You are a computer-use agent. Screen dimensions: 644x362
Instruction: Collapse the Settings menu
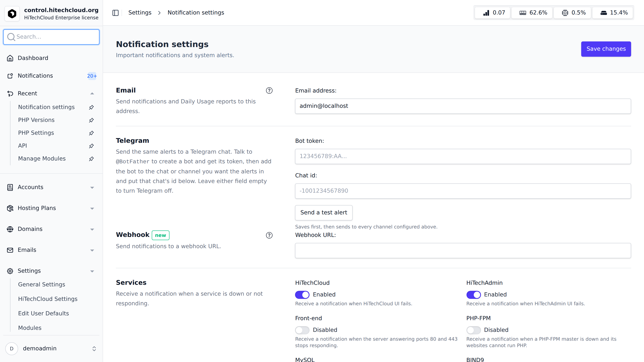pos(92,271)
